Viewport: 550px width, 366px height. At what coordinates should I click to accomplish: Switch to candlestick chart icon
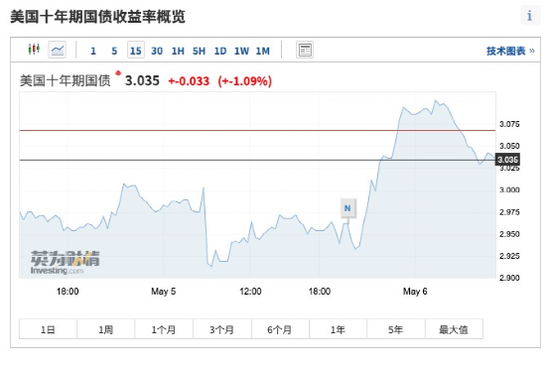(x=34, y=49)
